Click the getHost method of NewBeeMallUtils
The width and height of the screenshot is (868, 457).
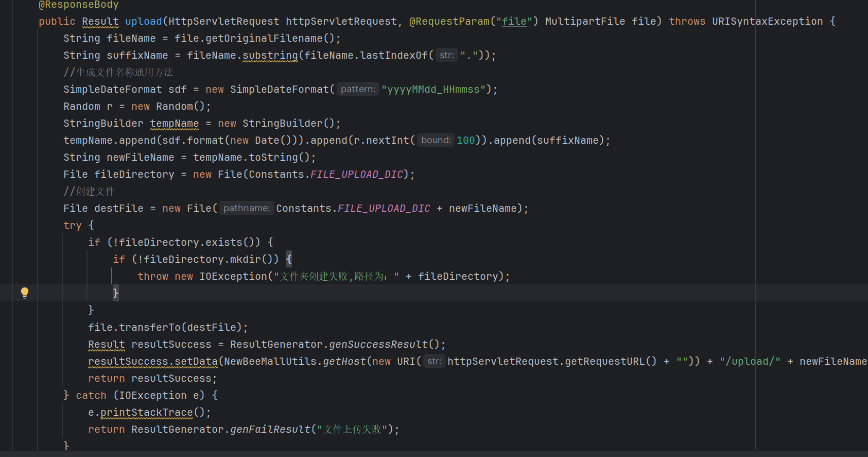pyautogui.click(x=344, y=361)
